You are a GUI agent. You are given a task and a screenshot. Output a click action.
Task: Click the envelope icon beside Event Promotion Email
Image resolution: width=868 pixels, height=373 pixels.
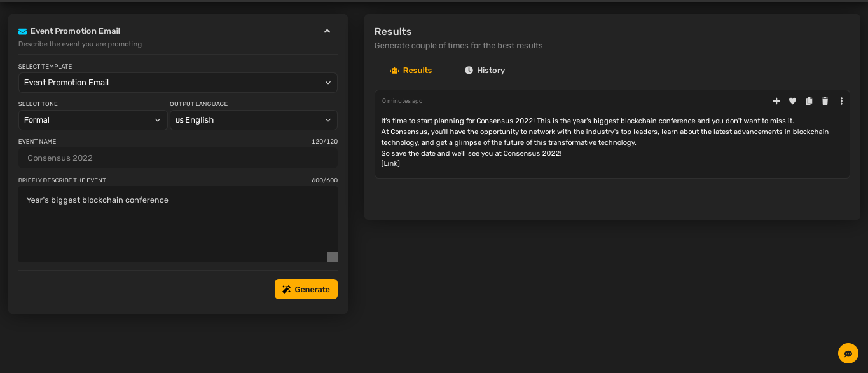pyautogui.click(x=23, y=31)
